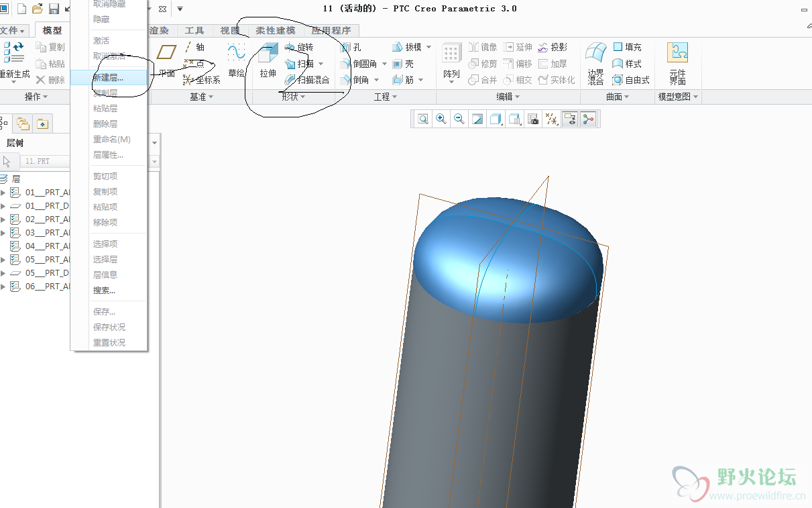Toggle annotation display in graphics toolbar
This screenshot has height=508, width=812.
(570, 119)
